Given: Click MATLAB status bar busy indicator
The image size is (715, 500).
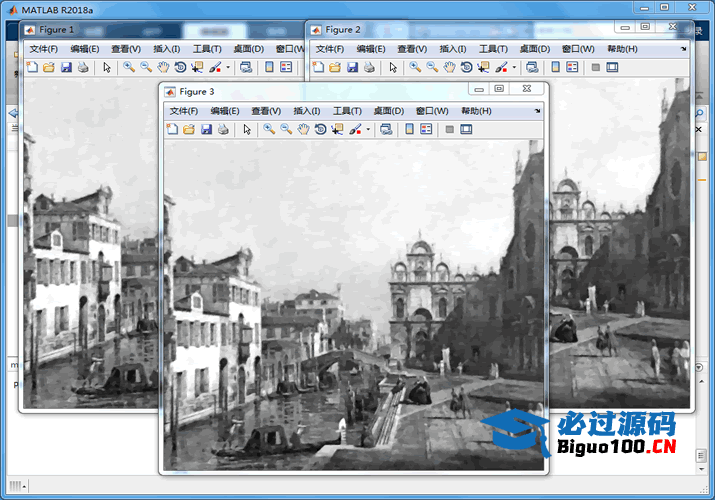Looking at the screenshot, I should [18, 486].
